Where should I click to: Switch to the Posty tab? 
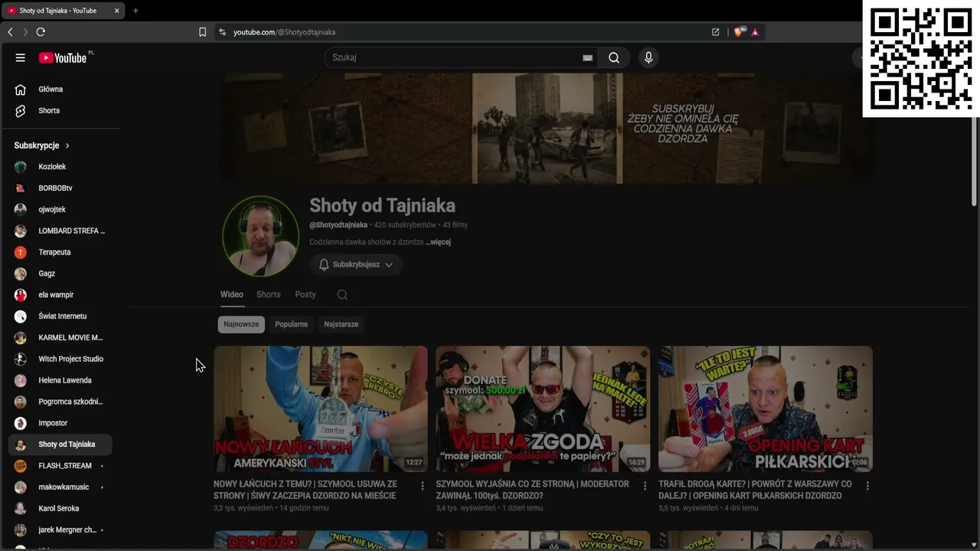305,295
